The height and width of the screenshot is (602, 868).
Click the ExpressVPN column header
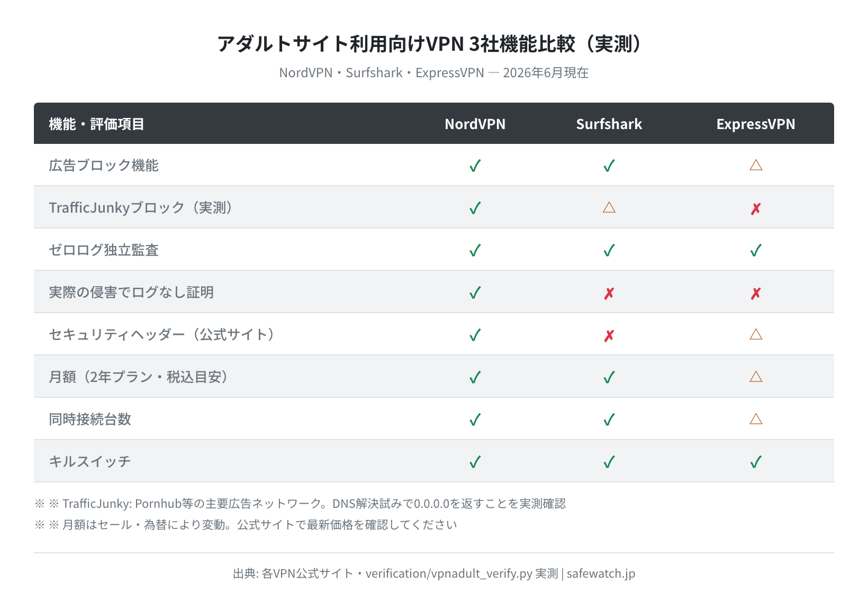[x=756, y=124]
